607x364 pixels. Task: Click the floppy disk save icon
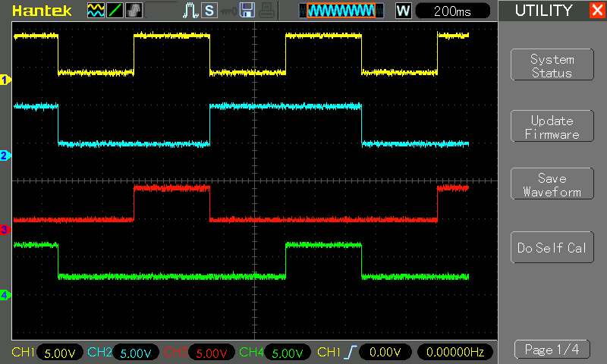point(247,11)
